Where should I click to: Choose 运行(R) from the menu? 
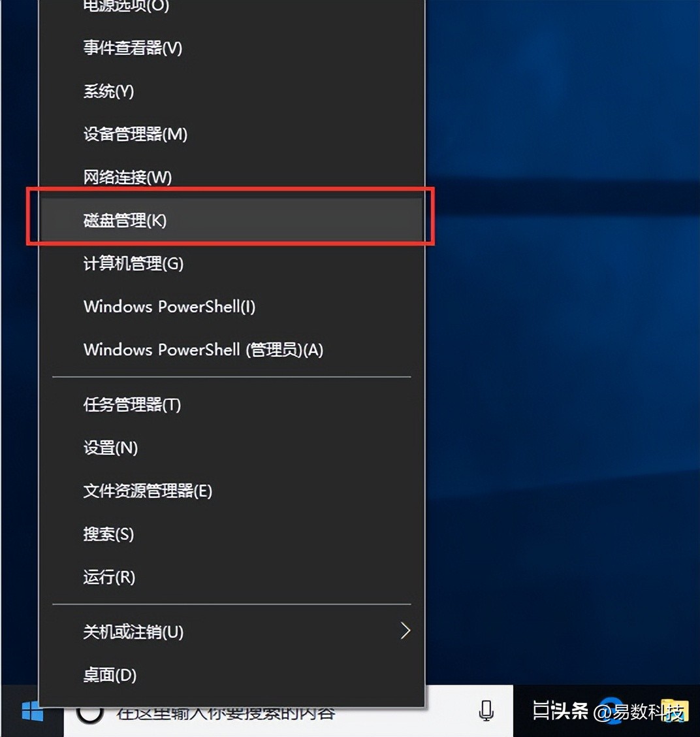pyautogui.click(x=109, y=578)
